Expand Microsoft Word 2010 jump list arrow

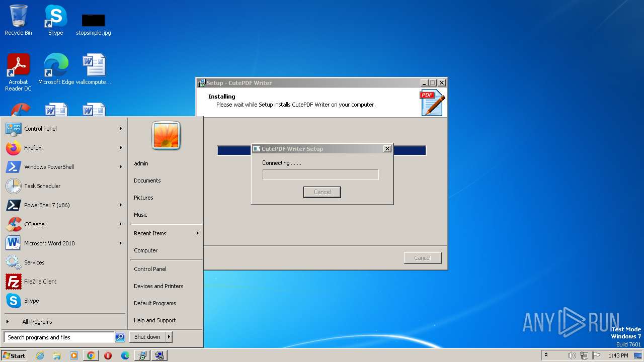(120, 243)
